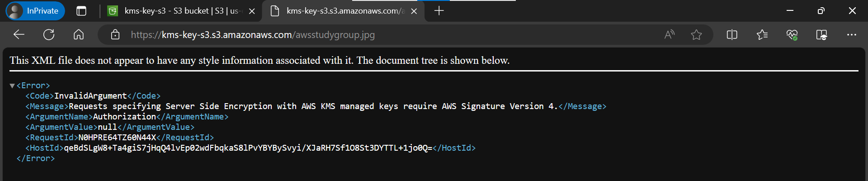Close the S3 bucket tab
The width and height of the screenshot is (868, 181).
[252, 11]
